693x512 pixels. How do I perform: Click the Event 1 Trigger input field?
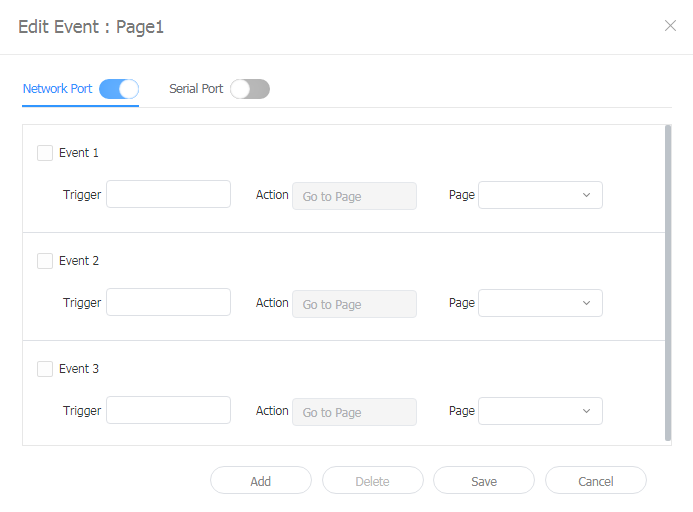point(168,195)
